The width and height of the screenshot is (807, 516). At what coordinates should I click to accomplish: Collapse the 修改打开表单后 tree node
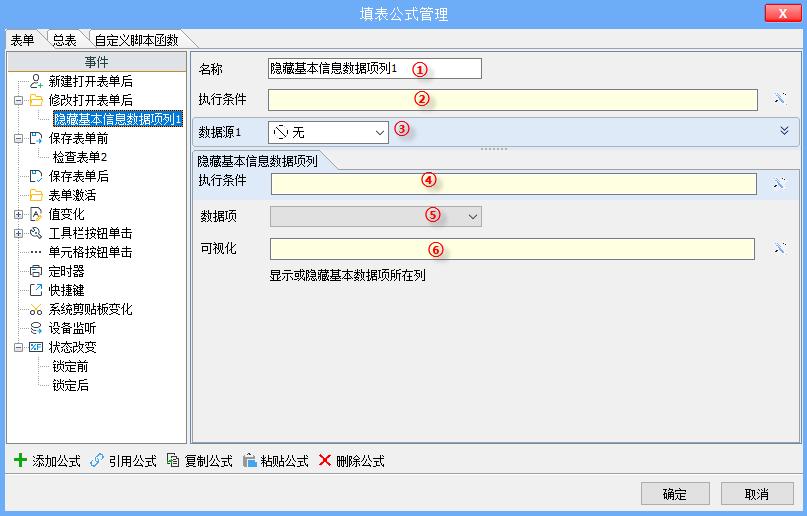coord(19,100)
